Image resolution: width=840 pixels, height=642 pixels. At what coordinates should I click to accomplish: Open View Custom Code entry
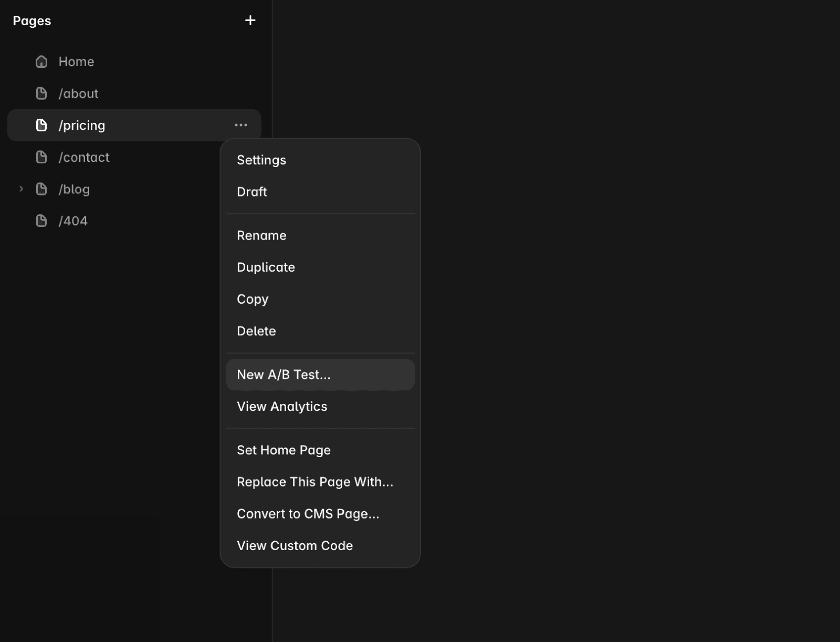coord(320,545)
